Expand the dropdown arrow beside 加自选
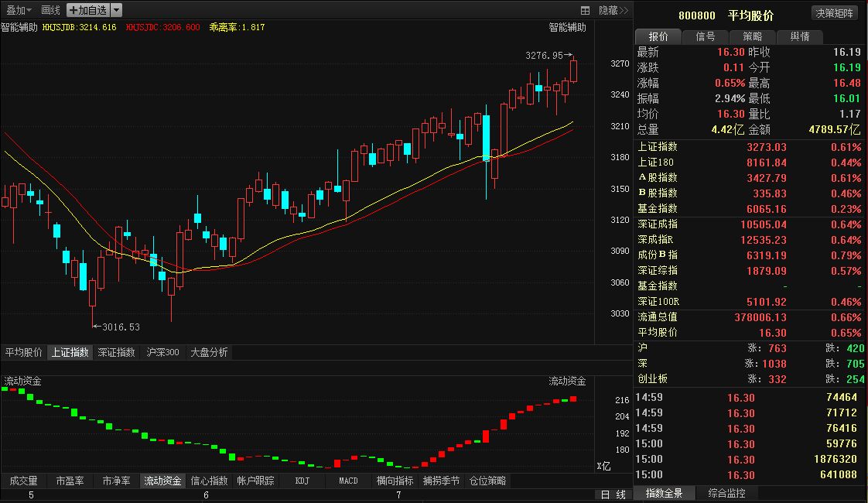The height and width of the screenshot is (503, 868). coord(116,10)
